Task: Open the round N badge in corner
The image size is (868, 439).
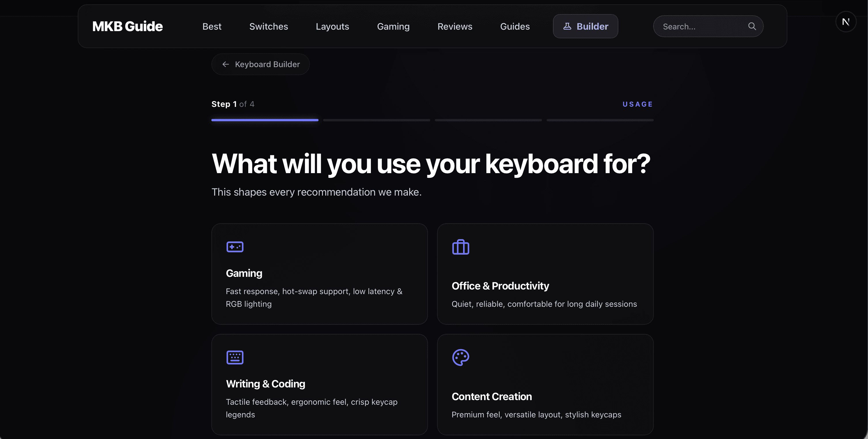Action: (x=846, y=22)
